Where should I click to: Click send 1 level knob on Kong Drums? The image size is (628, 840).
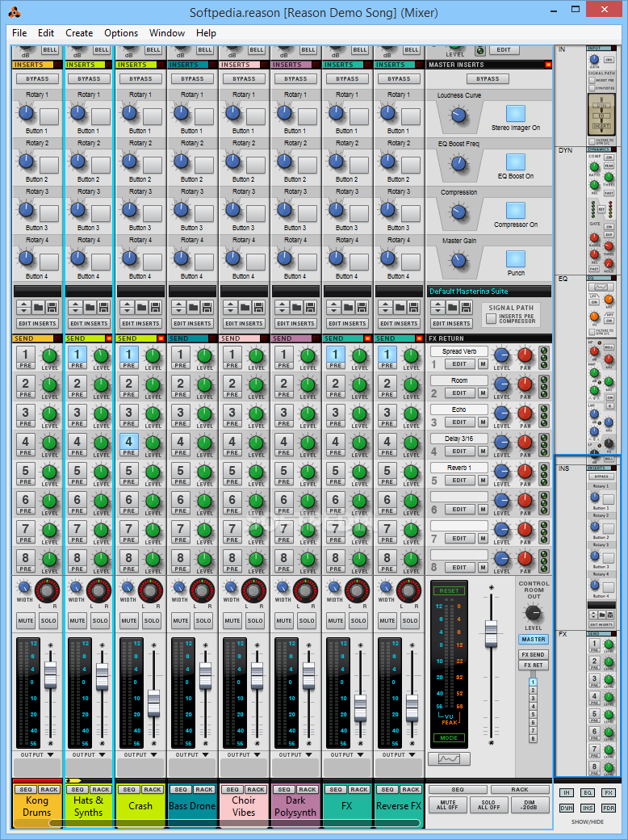49,355
